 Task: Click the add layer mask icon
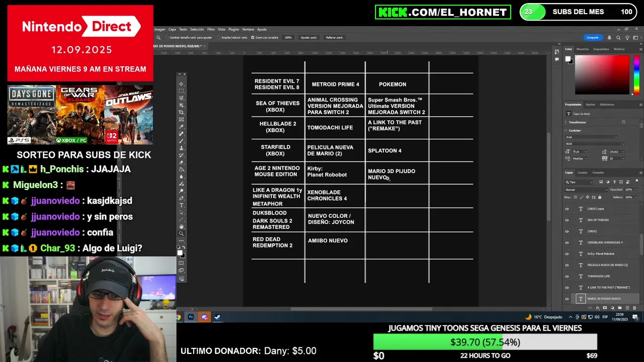pyautogui.click(x=605, y=308)
